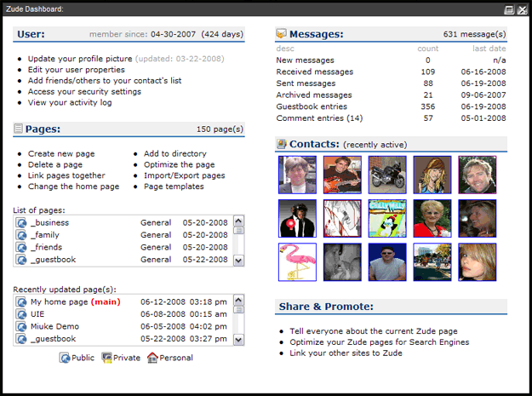Click Update your profile picture

coord(80,59)
